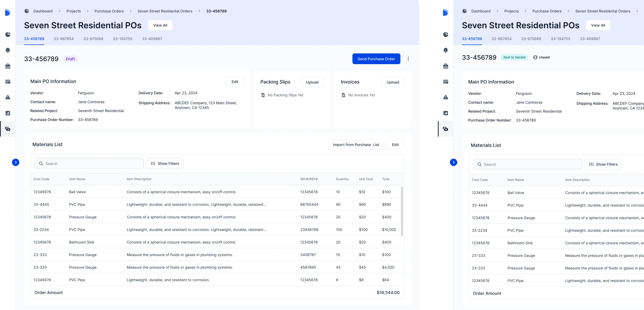Click the pie chart dashboard icon in sidebar

(x=8, y=35)
